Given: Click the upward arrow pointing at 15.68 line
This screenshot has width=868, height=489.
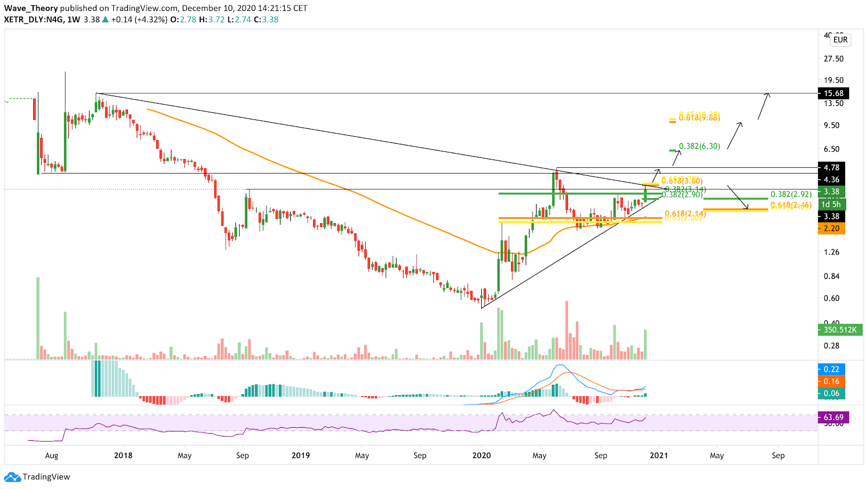Looking at the screenshot, I should 763,106.
